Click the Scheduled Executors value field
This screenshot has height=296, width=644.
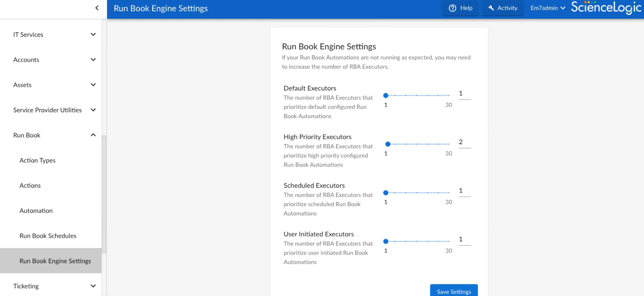point(464,191)
